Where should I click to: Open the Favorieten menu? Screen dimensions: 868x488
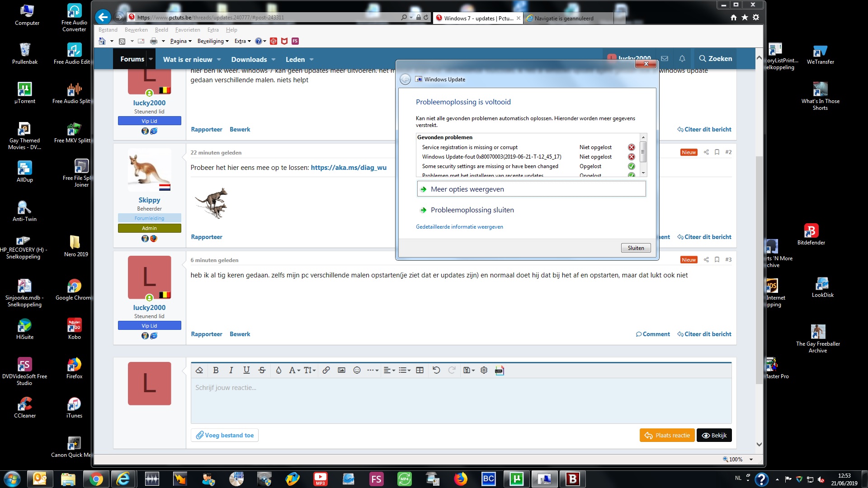[x=187, y=30]
